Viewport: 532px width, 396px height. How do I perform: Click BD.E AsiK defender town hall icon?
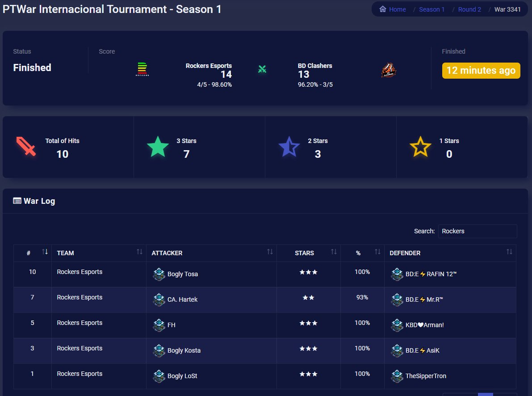[x=397, y=350]
